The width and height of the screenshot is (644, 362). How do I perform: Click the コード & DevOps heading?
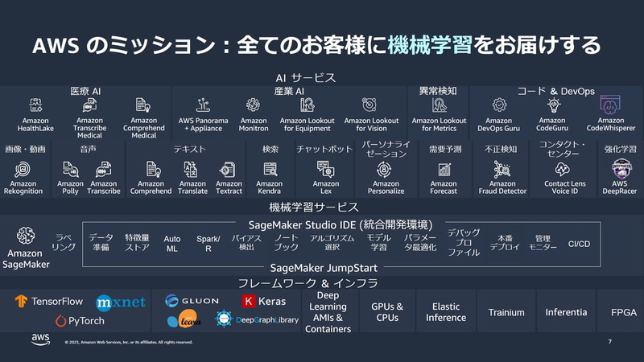[x=555, y=91]
